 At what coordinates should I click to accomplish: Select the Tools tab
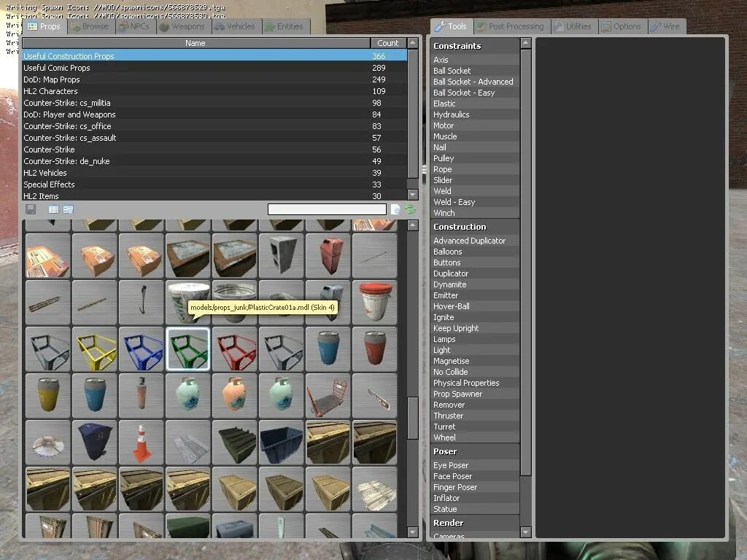[x=452, y=26]
